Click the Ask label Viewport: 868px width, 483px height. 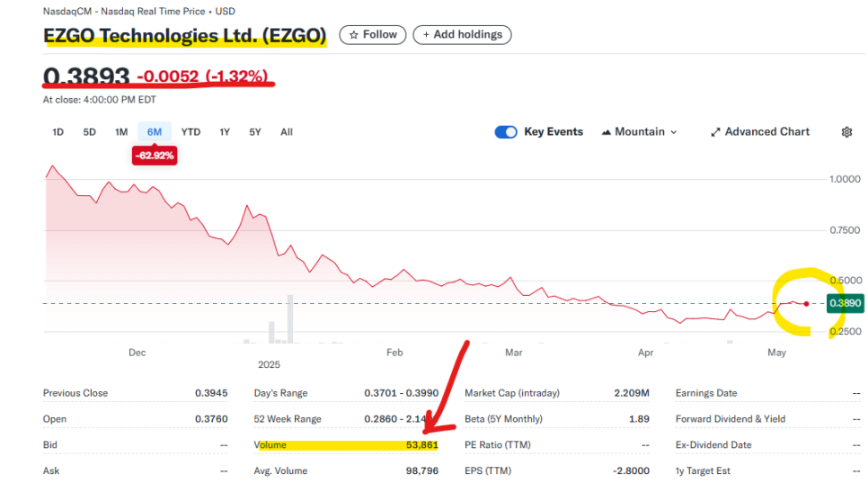(x=51, y=470)
